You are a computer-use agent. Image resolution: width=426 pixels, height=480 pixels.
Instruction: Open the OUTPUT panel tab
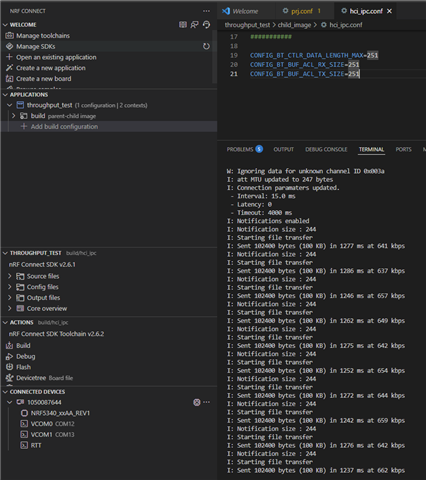(284, 149)
